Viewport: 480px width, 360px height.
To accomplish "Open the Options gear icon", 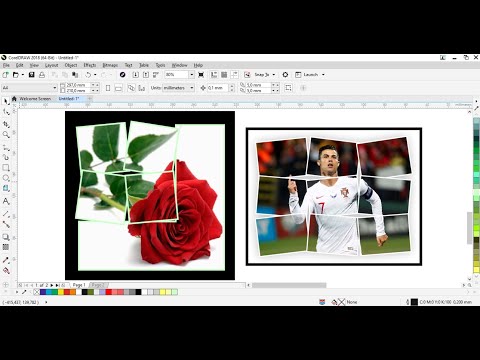I will (285, 75).
